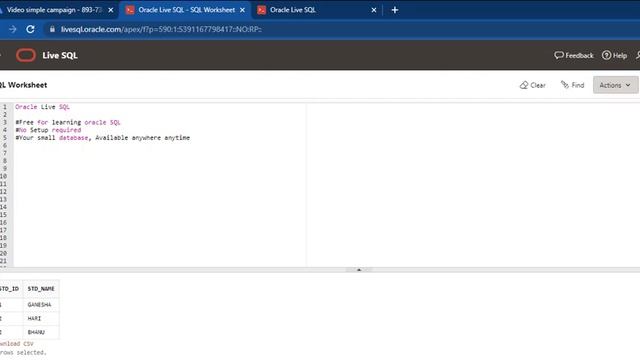Click the Oracle logo icon
640x360 pixels.
(26, 55)
